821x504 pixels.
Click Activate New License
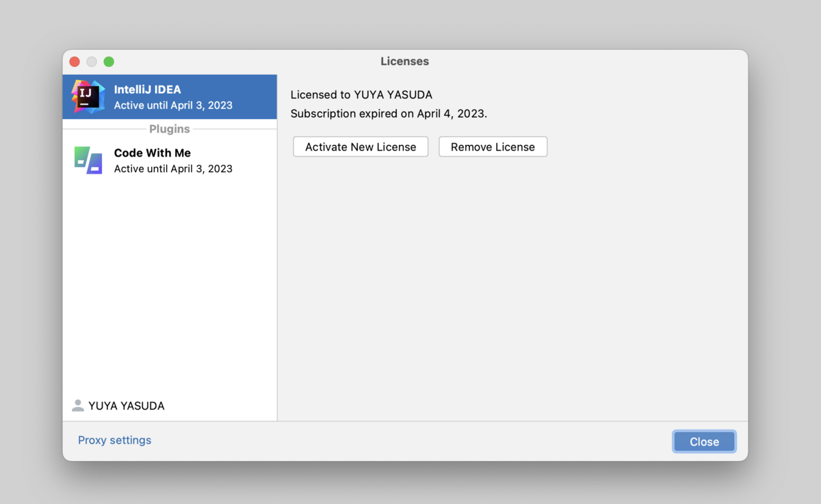pyautogui.click(x=361, y=146)
